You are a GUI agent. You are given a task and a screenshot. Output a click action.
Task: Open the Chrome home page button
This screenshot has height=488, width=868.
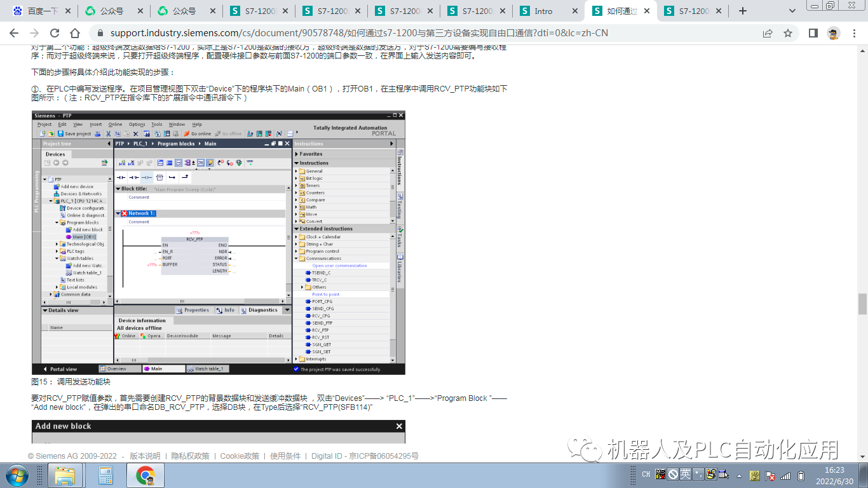pos(75,33)
